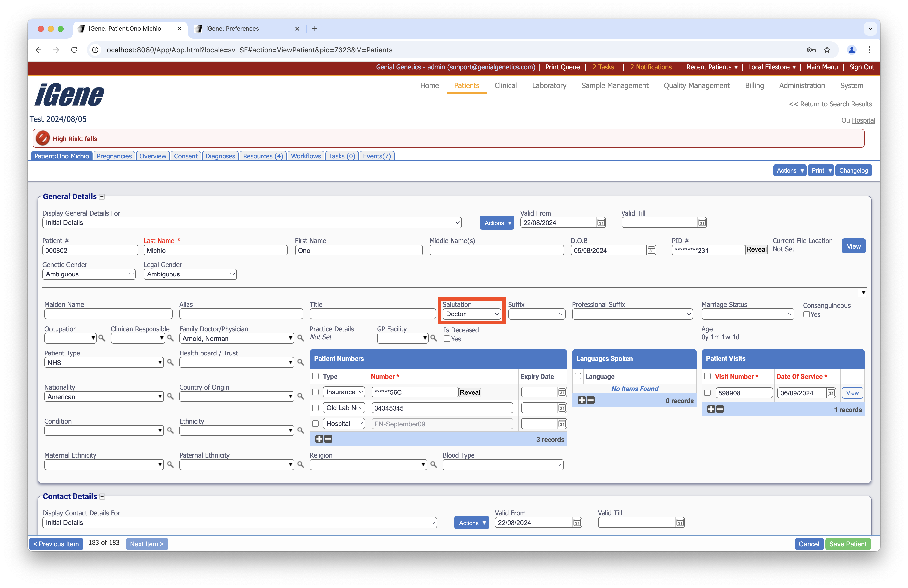Add a new row to Patient Numbers

pyautogui.click(x=319, y=439)
